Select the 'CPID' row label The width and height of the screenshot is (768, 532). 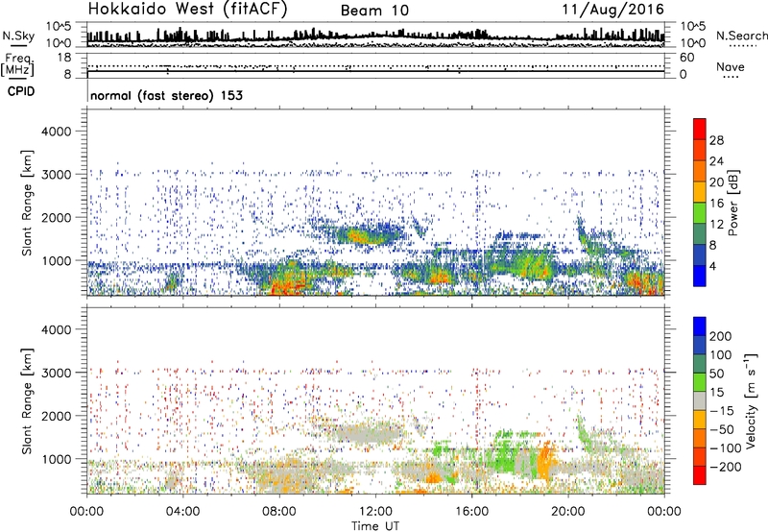[21, 91]
